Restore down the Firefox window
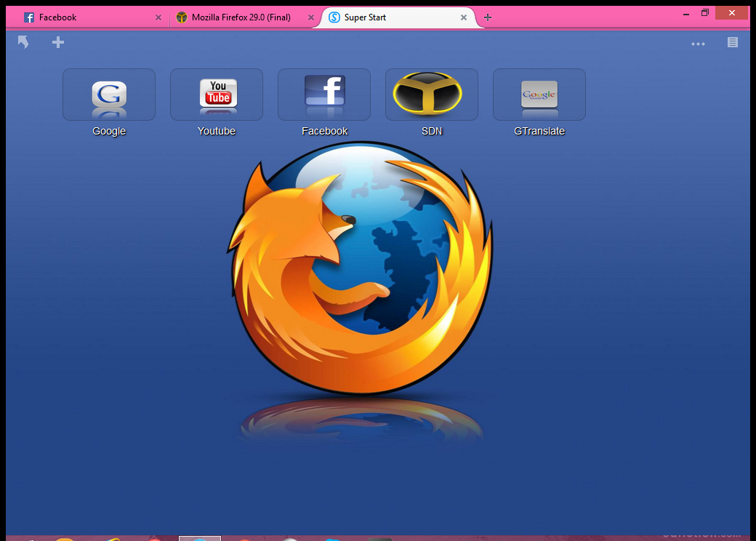The image size is (756, 541). click(x=704, y=13)
